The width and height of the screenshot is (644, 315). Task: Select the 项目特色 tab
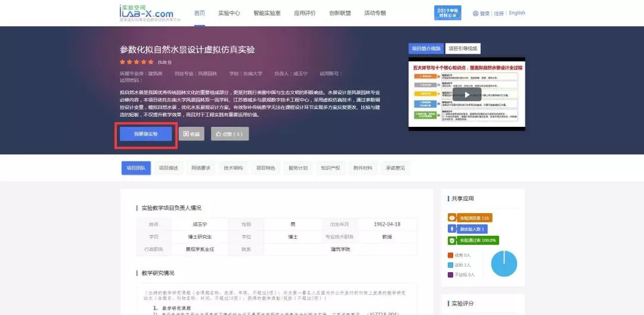point(266,168)
